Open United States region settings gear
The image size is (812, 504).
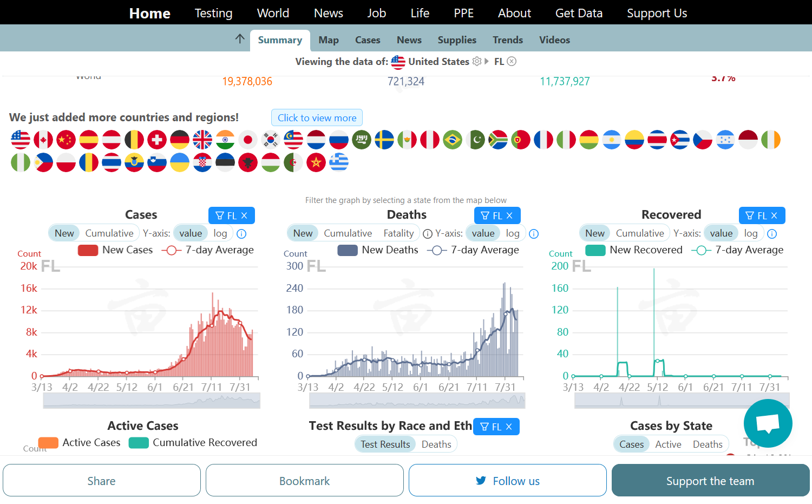477,61
